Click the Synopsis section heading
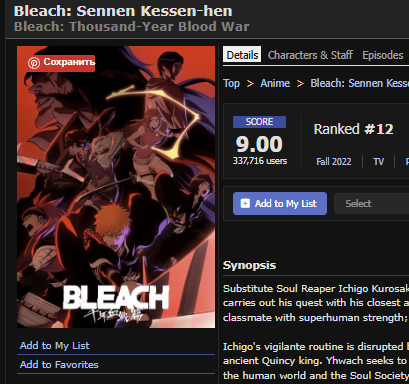This screenshot has height=384, width=409. point(249,265)
